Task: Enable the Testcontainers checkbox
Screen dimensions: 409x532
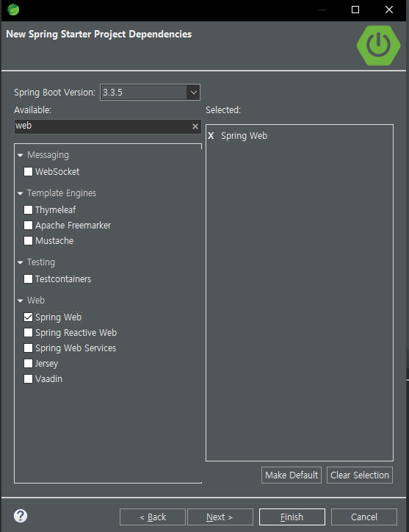Action: point(28,279)
